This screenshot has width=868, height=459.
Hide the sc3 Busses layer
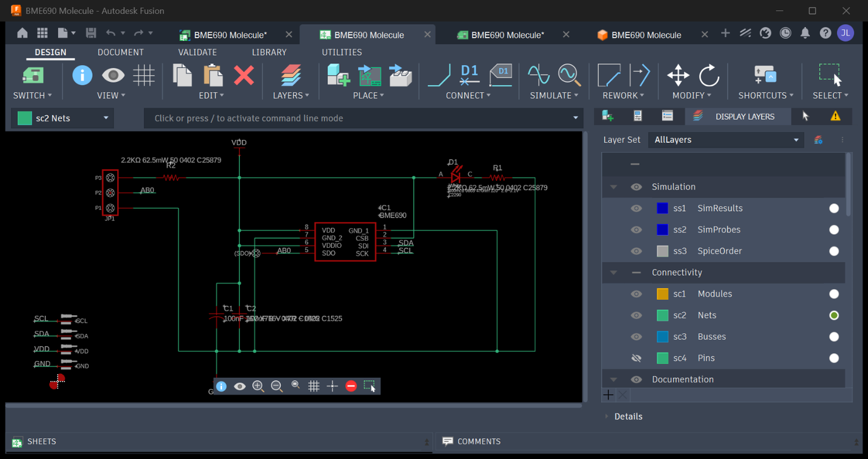pyautogui.click(x=636, y=337)
